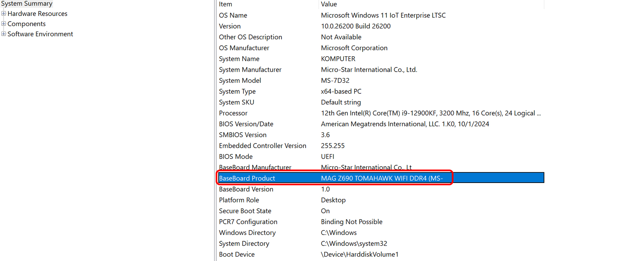Select the System Model row

[x=240, y=81]
